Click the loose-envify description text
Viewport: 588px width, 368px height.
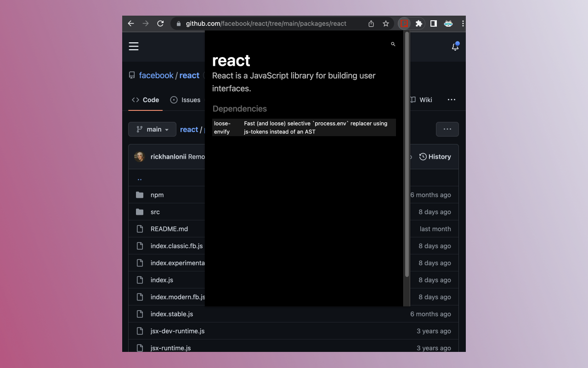click(x=316, y=127)
